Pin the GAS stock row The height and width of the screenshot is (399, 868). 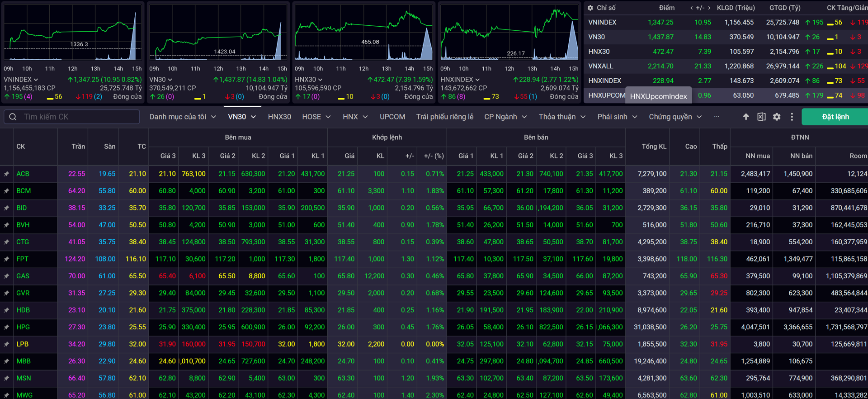6,276
